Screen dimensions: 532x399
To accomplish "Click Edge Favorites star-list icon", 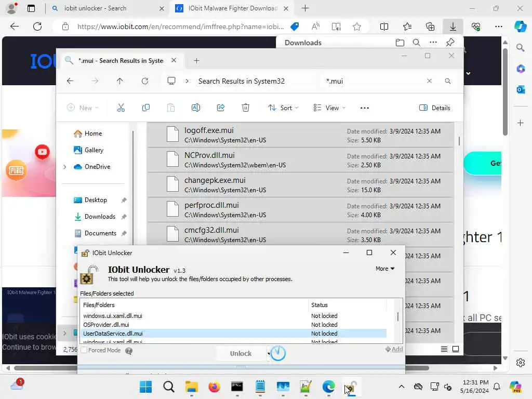I will [x=407, y=26].
